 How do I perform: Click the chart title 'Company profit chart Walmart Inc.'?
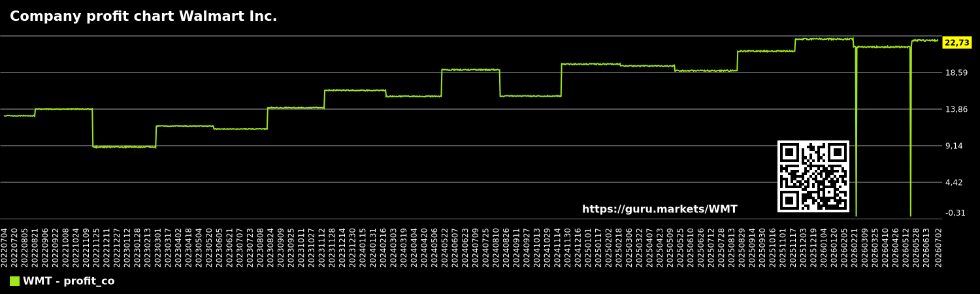point(143,17)
